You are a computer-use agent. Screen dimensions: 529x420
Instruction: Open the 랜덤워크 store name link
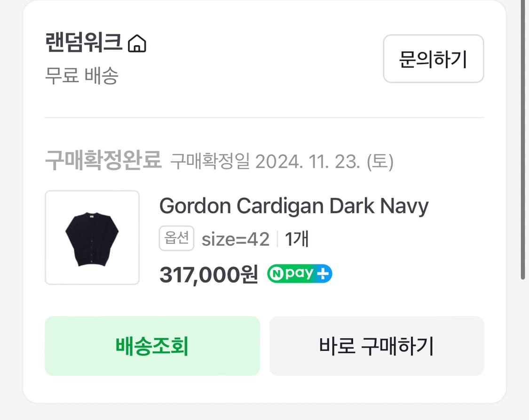(85, 44)
